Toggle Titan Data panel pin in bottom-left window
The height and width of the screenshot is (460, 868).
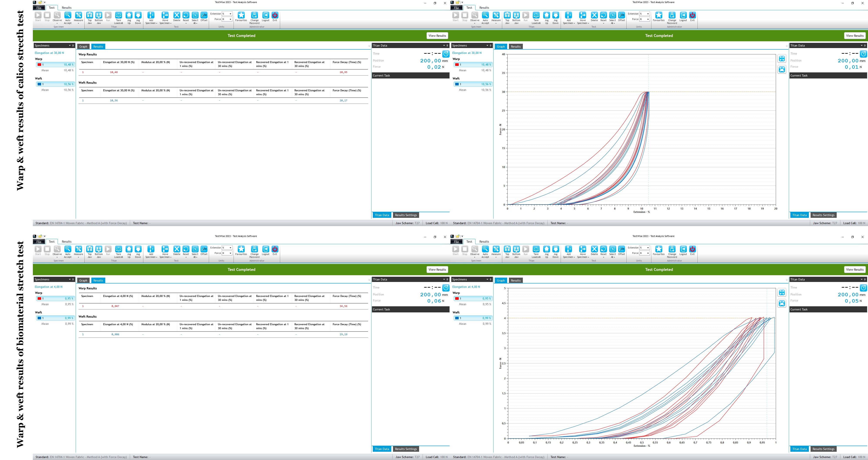point(447,280)
